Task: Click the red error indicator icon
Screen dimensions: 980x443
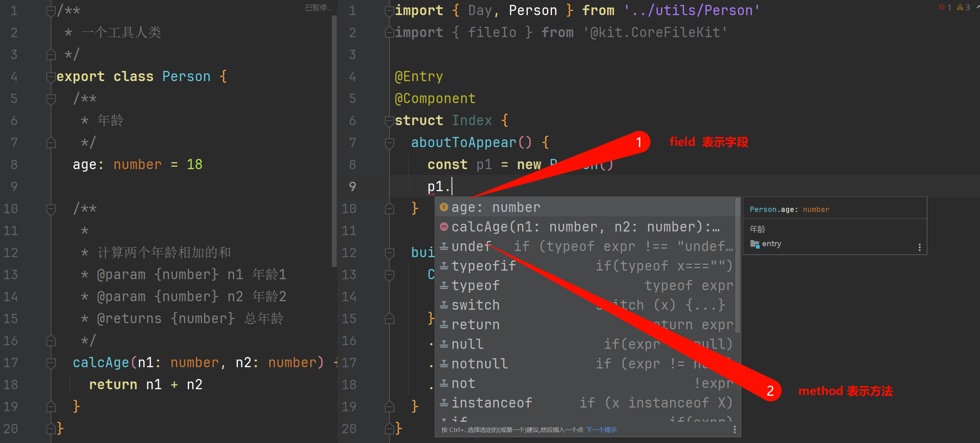Action: 942,7
